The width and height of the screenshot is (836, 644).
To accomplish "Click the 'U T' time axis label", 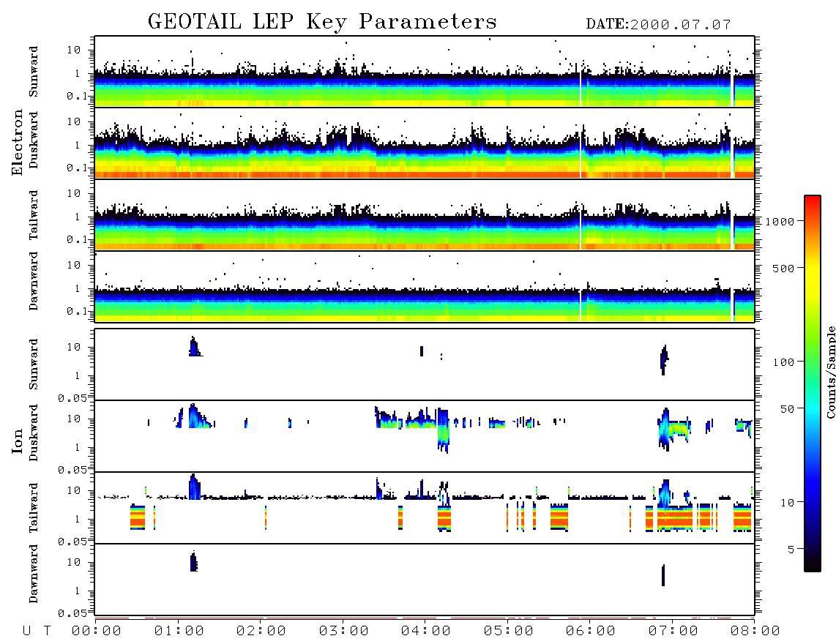I will click(37, 632).
